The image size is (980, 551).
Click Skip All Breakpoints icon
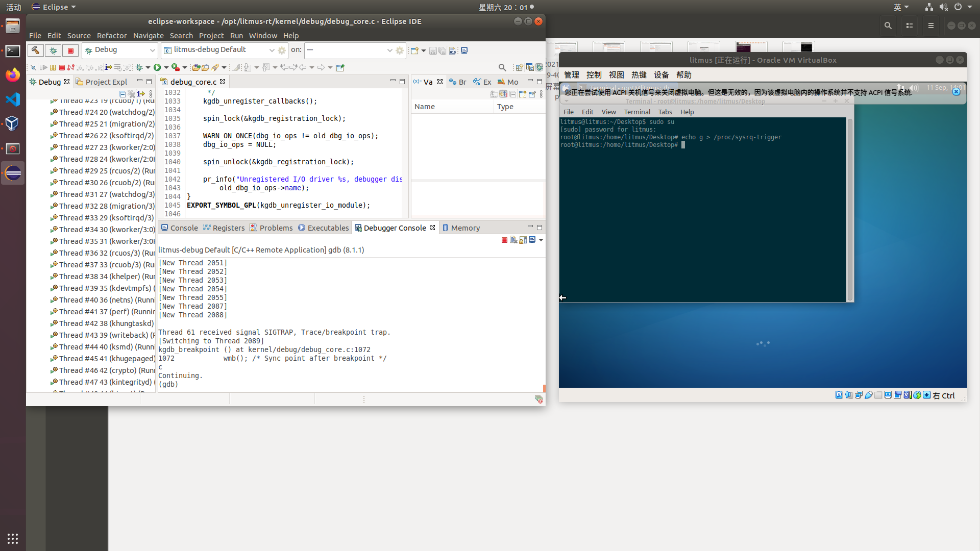[x=34, y=67]
